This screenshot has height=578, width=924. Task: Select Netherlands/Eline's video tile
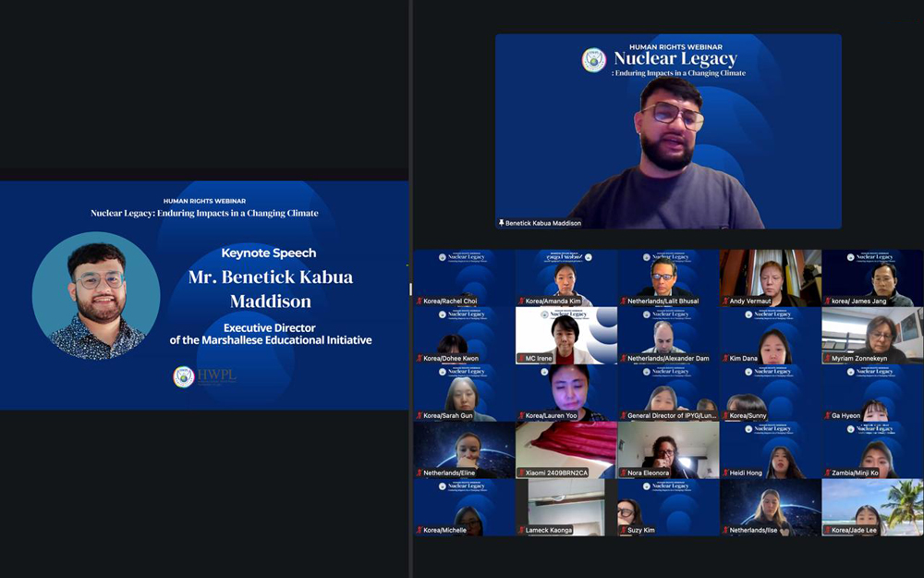[x=464, y=449]
